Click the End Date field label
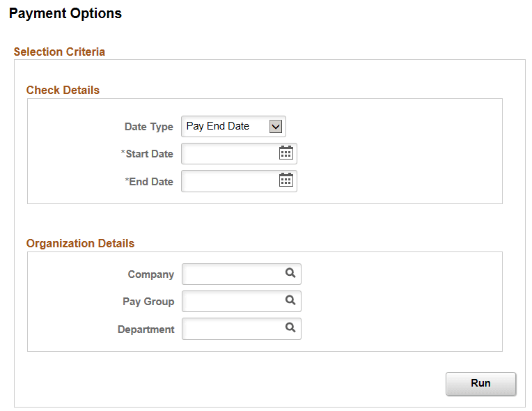Image resolution: width=532 pixels, height=411 pixels. pyautogui.click(x=148, y=181)
